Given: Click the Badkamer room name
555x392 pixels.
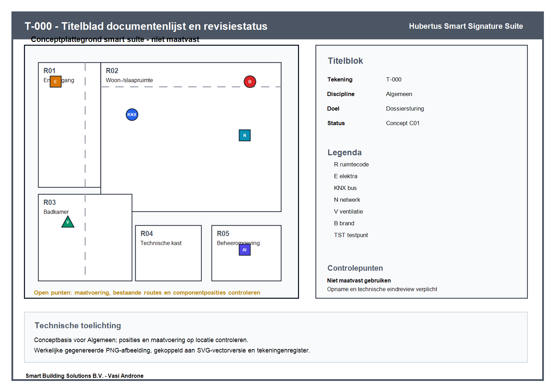Looking at the screenshot, I should tap(56, 212).
